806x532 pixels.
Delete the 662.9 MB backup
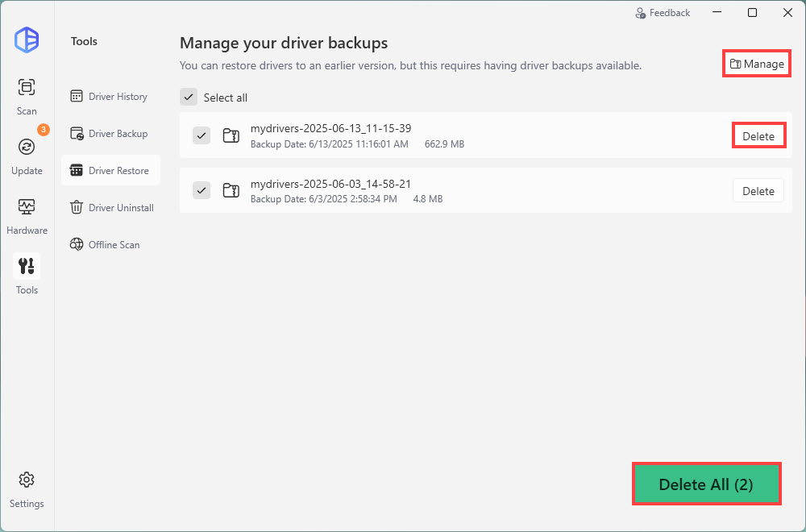pyautogui.click(x=758, y=136)
